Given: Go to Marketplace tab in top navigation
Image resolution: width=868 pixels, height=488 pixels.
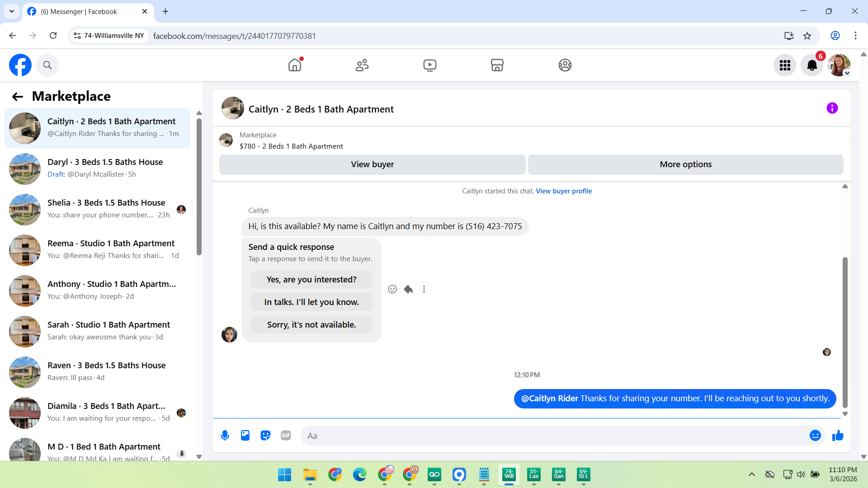Looking at the screenshot, I should pos(497,66).
